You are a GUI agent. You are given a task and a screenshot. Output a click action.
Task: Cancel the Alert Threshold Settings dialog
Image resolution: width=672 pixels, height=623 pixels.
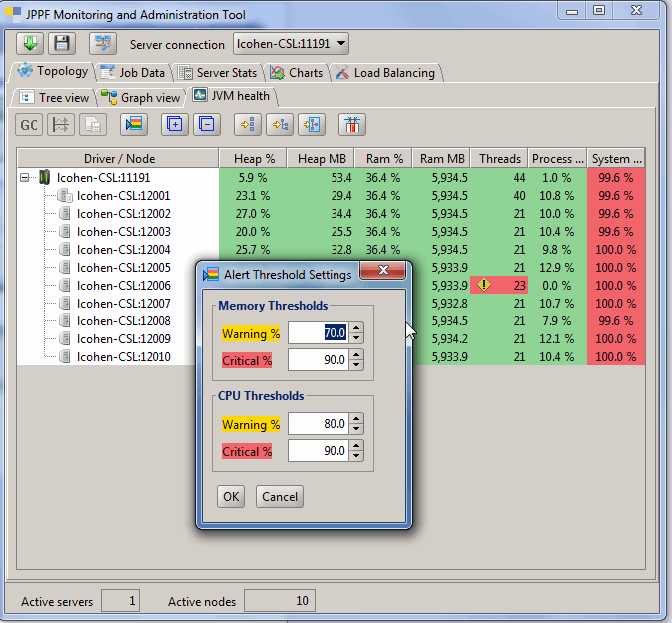tap(279, 497)
